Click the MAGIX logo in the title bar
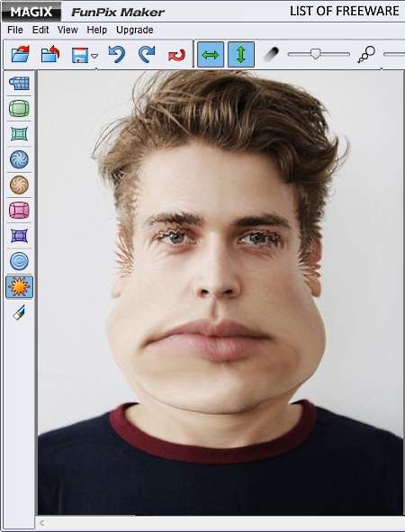This screenshot has height=532, width=405. point(31,12)
